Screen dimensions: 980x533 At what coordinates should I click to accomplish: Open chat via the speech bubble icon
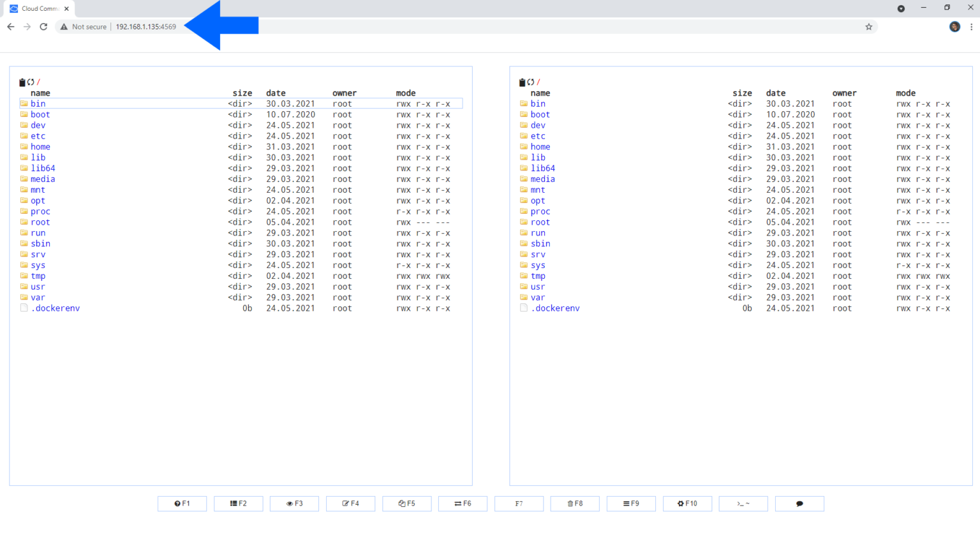coord(799,504)
